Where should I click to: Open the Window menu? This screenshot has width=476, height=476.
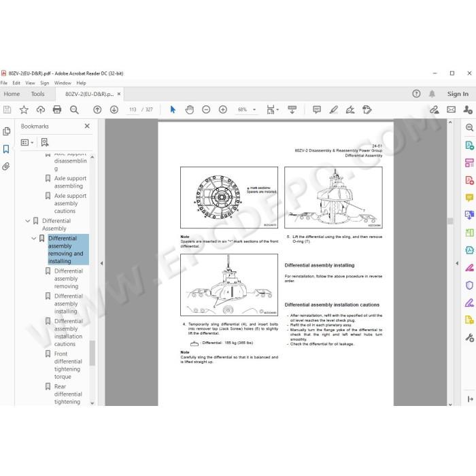click(63, 83)
